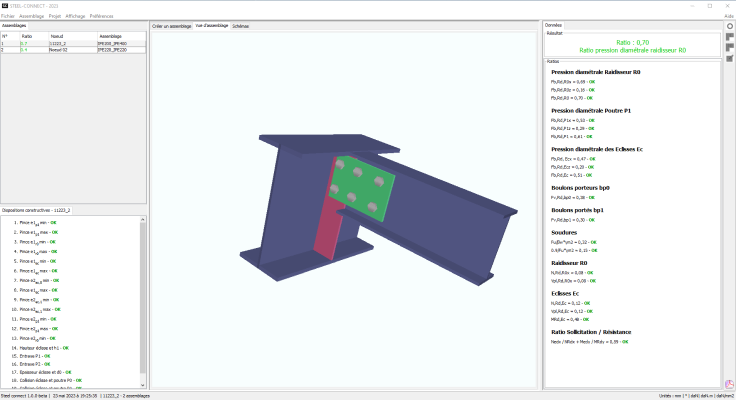Image resolution: width=736 pixels, height=400 pixels.
Task: Click the Dispositions constructives list vertical scrollbar
Action: [x=143, y=300]
